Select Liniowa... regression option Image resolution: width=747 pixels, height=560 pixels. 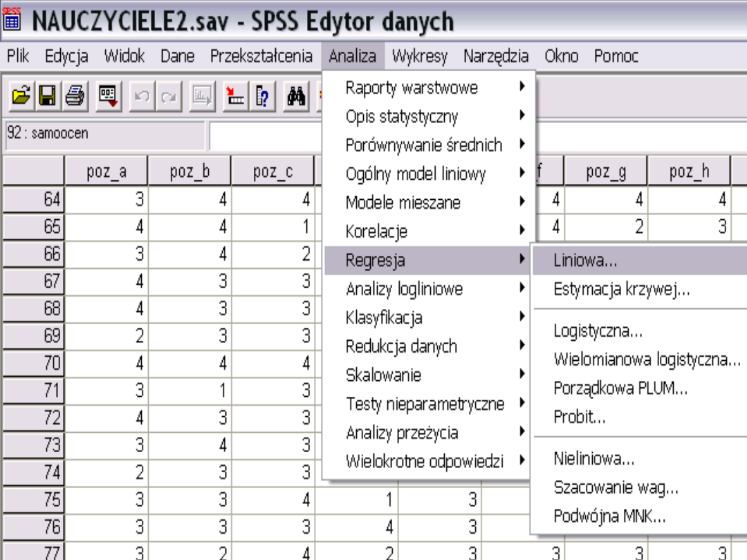coord(586,261)
